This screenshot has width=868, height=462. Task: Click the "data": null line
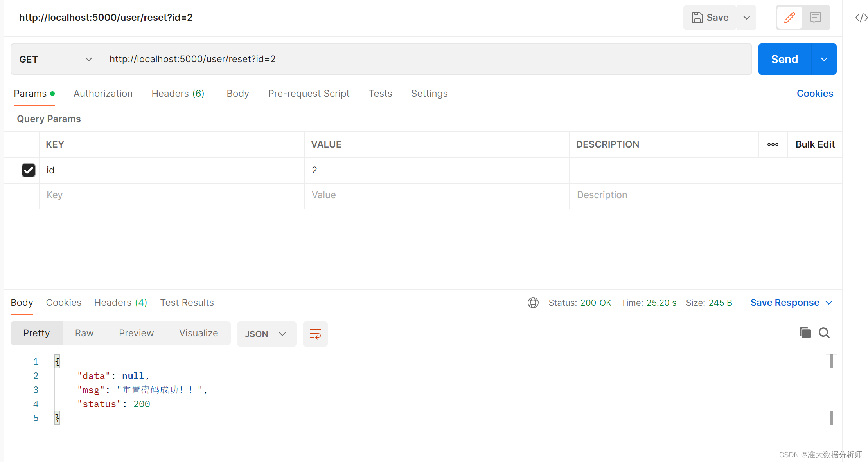113,376
